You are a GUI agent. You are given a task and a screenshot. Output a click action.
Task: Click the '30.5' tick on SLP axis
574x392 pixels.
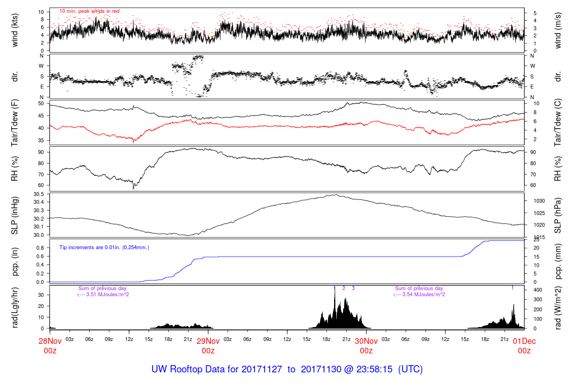[x=39, y=194]
